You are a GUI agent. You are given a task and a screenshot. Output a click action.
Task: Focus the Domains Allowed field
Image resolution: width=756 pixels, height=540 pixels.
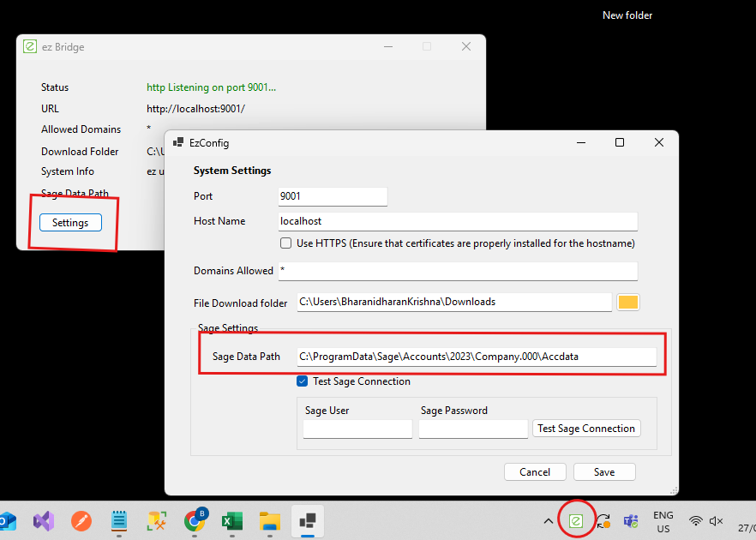tap(458, 271)
